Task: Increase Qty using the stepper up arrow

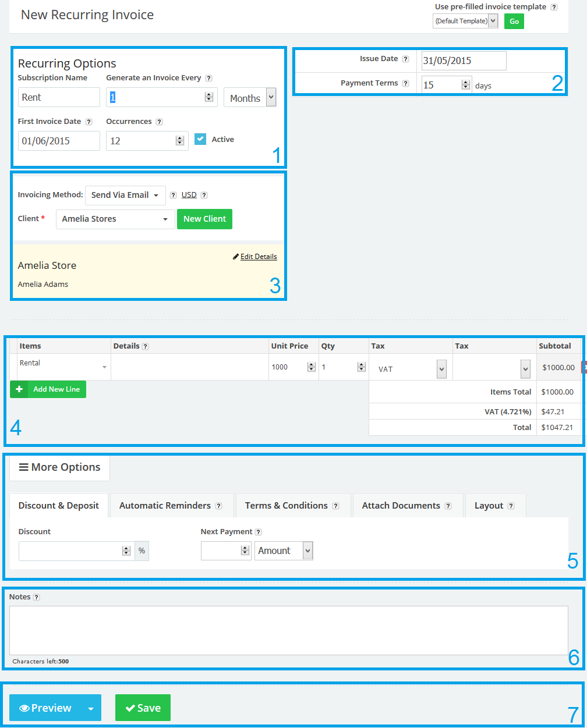Action: coord(361,364)
